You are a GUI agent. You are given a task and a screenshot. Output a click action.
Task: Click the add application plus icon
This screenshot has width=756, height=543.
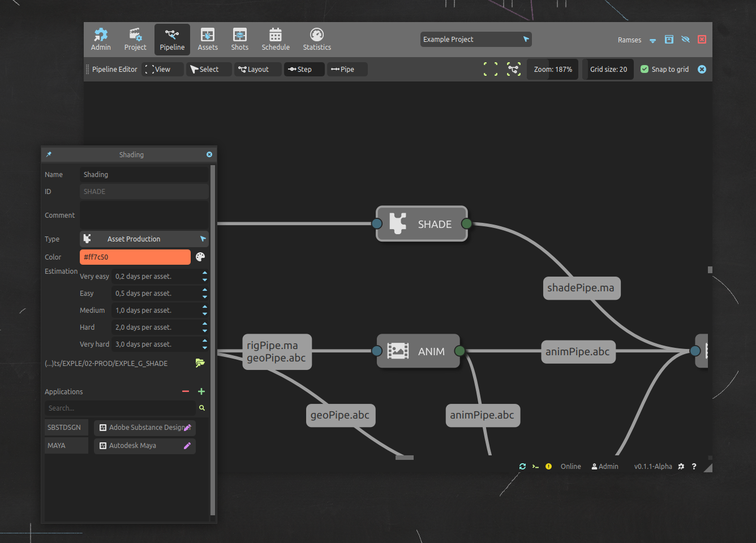point(201,391)
